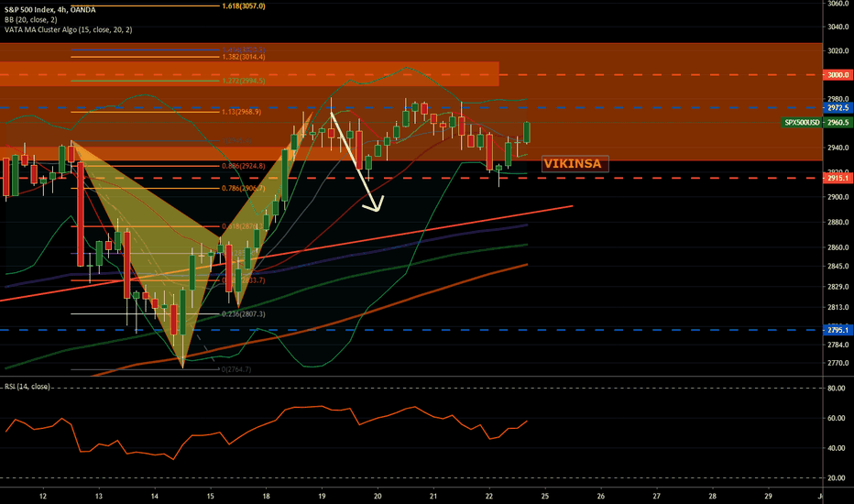Click date 13 on the time axis
Image resolution: width=854 pixels, height=504 pixels.
[x=99, y=497]
